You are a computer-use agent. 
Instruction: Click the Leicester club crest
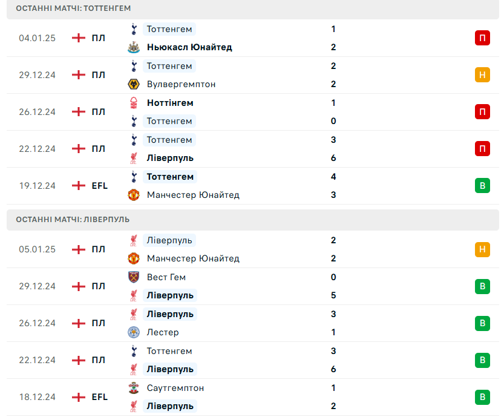(x=134, y=332)
